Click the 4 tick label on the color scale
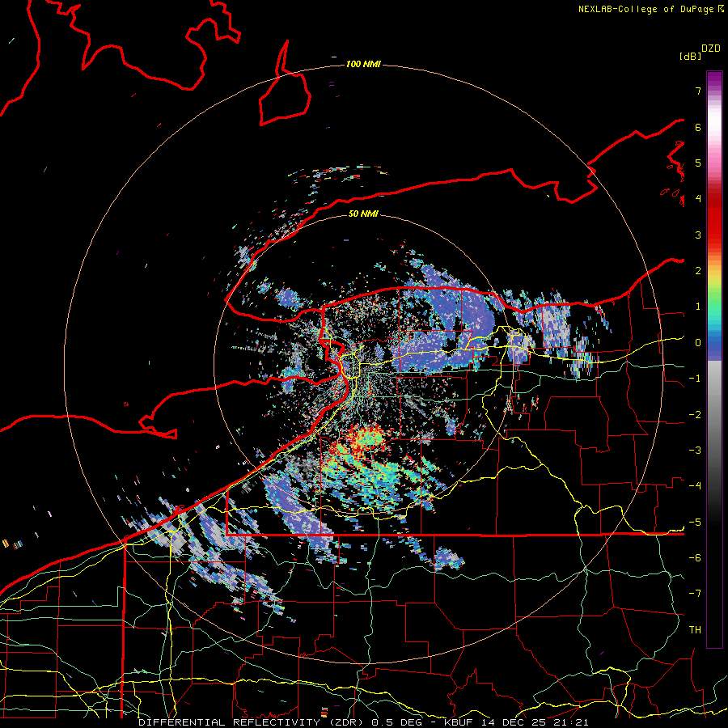Image resolution: width=728 pixels, height=728 pixels. pyautogui.click(x=698, y=199)
